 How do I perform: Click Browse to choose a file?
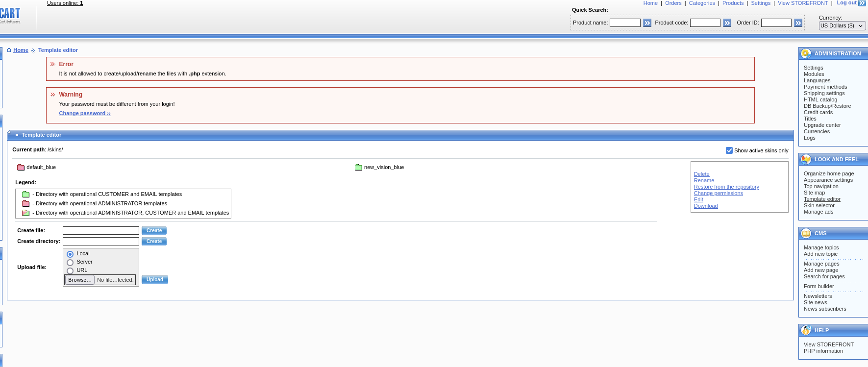tap(79, 280)
